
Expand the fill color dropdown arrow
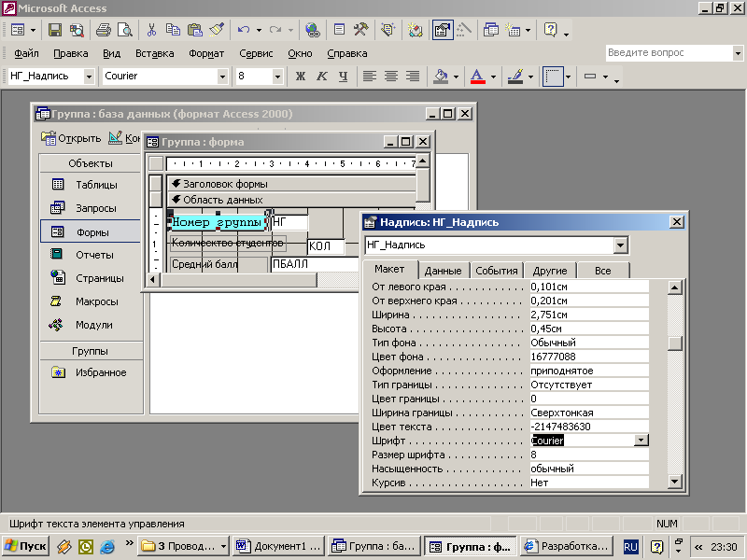tap(456, 77)
